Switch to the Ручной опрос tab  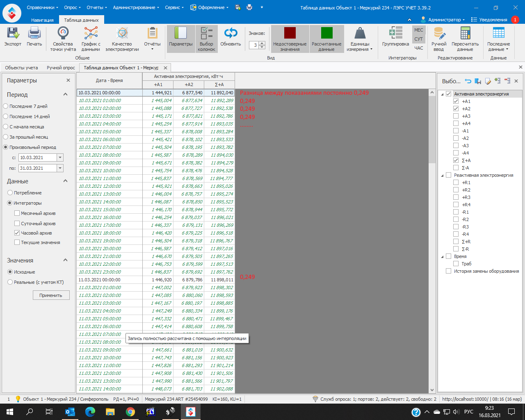[61, 68]
